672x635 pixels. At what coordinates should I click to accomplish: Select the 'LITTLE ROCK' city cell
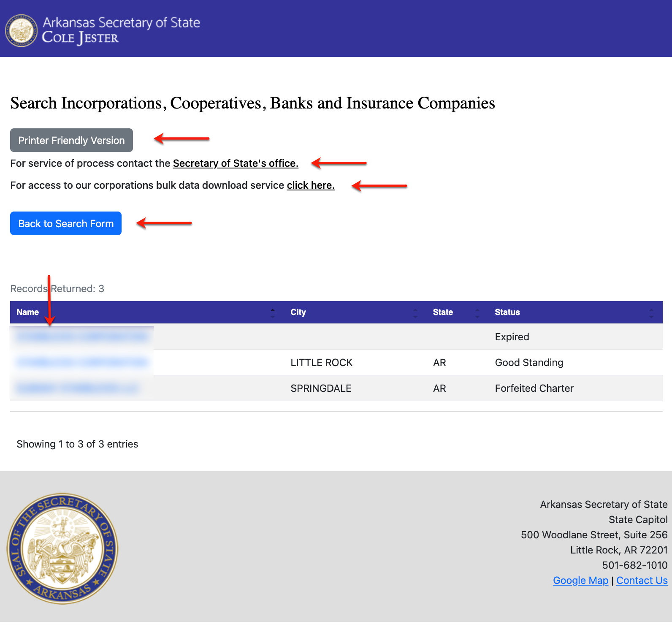[x=322, y=362]
